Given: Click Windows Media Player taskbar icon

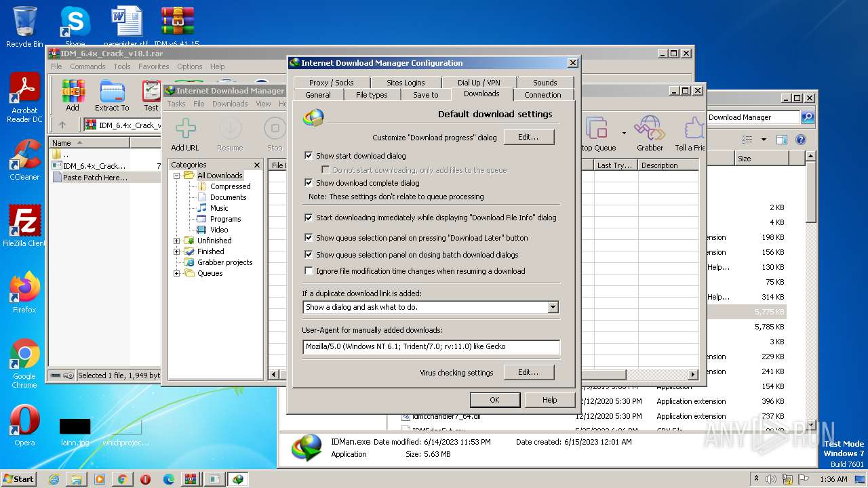Looking at the screenshot, I should click(x=100, y=479).
